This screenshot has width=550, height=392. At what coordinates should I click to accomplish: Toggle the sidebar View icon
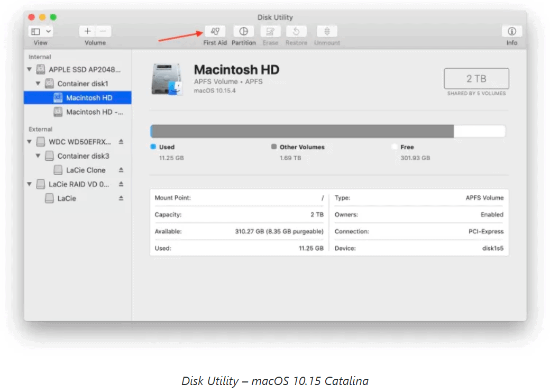pos(36,32)
